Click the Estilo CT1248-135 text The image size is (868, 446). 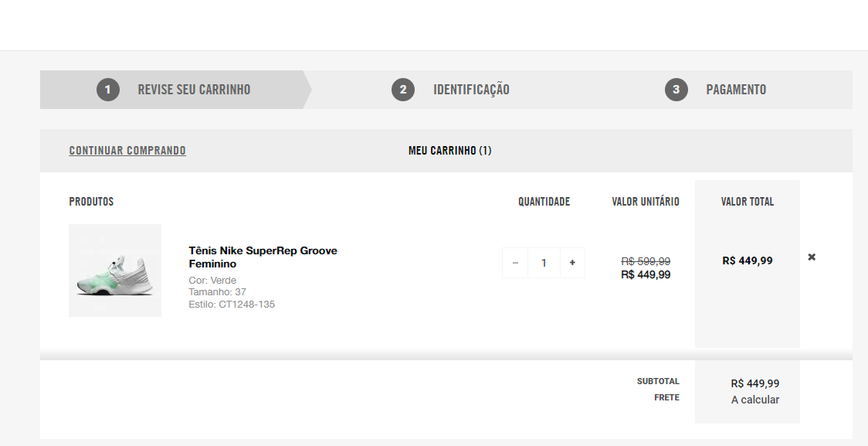pos(232,304)
